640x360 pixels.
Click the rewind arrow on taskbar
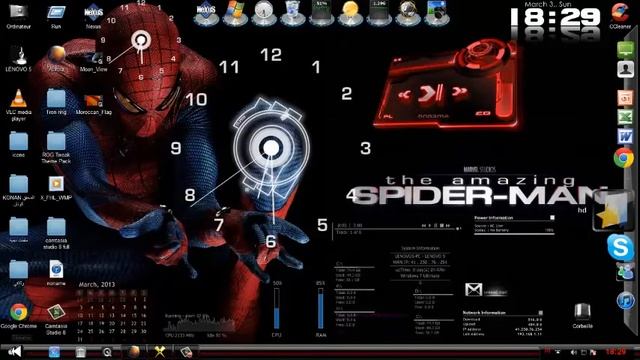coord(15,351)
